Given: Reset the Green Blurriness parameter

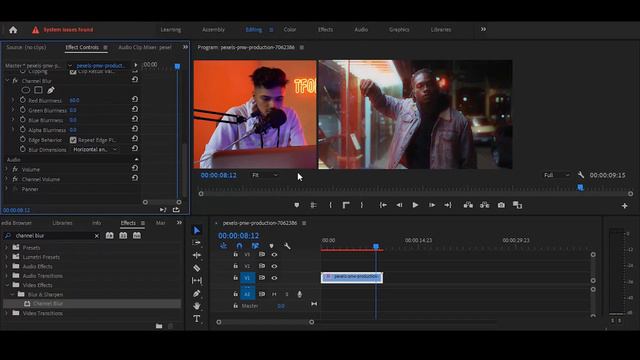Looking at the screenshot, I should [135, 109].
